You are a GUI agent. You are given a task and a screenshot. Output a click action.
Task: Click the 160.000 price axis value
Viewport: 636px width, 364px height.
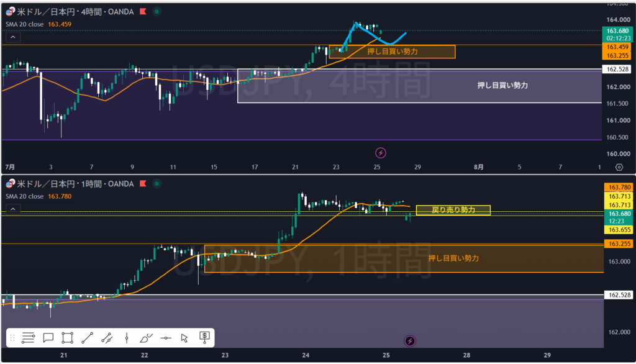[x=618, y=154]
